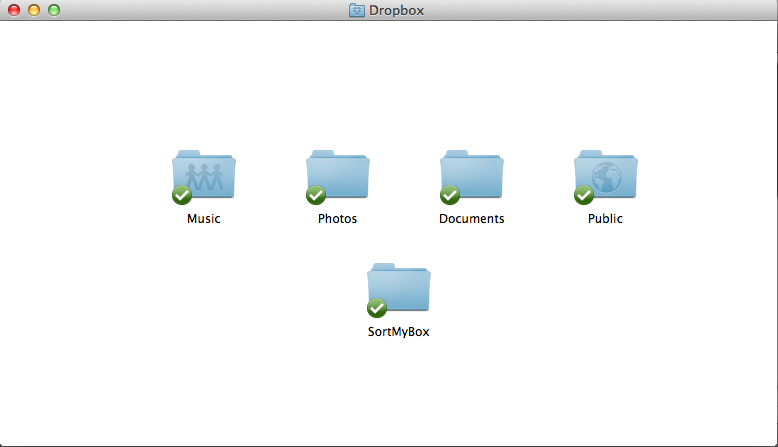This screenshot has width=778, height=447.
Task: Select the Photos folder icon
Action: (x=340, y=175)
